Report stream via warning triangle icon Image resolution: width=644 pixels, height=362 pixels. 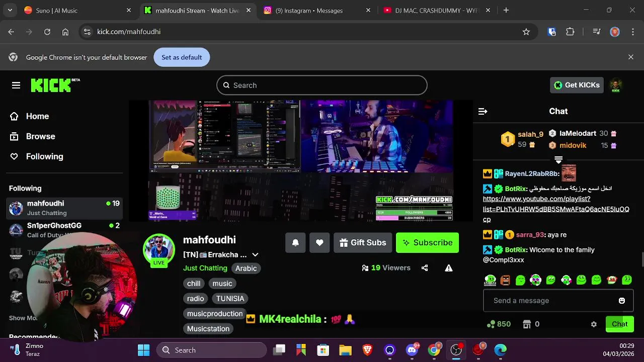(449, 268)
